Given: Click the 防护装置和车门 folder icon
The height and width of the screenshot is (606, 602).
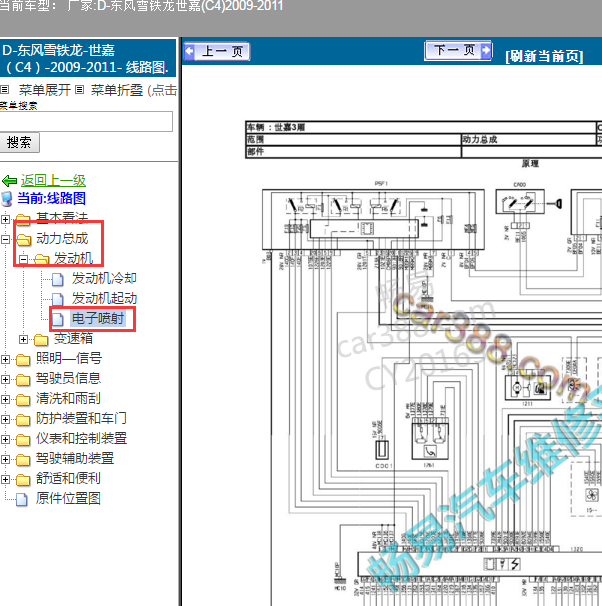Looking at the screenshot, I should pos(23,420).
